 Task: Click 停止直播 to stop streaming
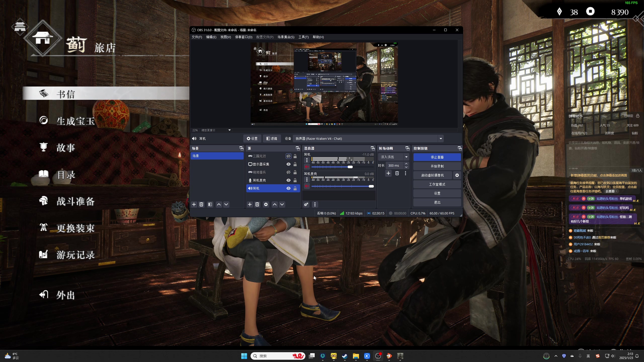coord(437,157)
